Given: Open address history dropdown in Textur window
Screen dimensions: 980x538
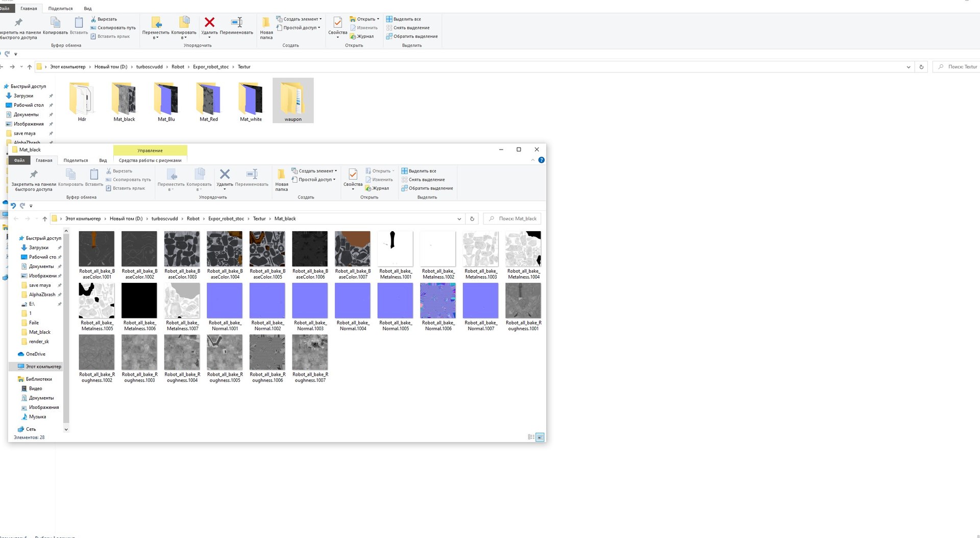Looking at the screenshot, I should (x=909, y=67).
